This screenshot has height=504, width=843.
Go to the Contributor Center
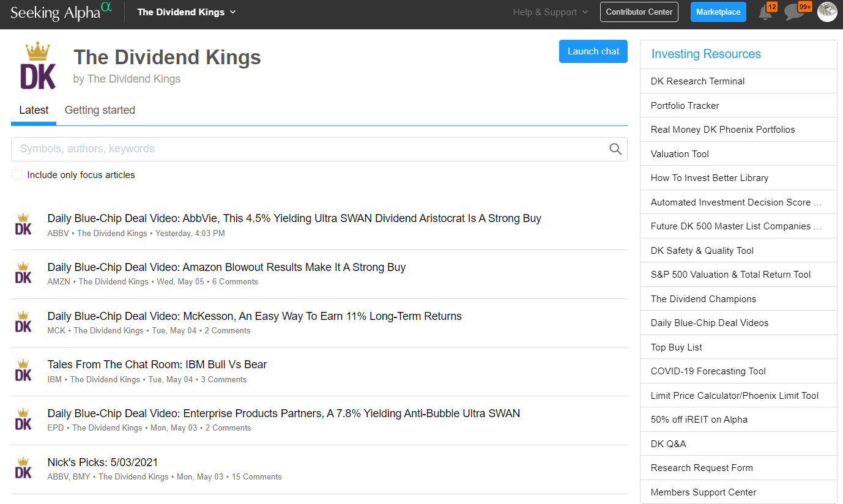(x=639, y=12)
